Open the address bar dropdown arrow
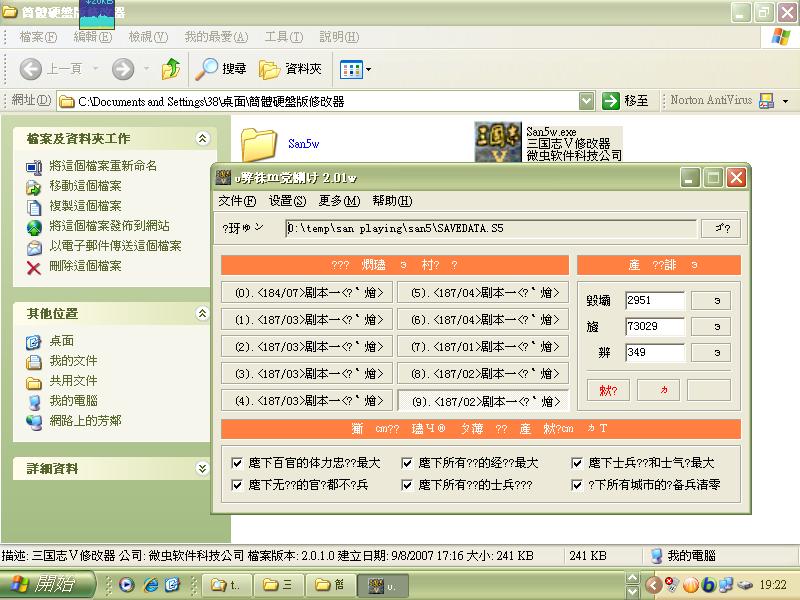 pos(587,101)
